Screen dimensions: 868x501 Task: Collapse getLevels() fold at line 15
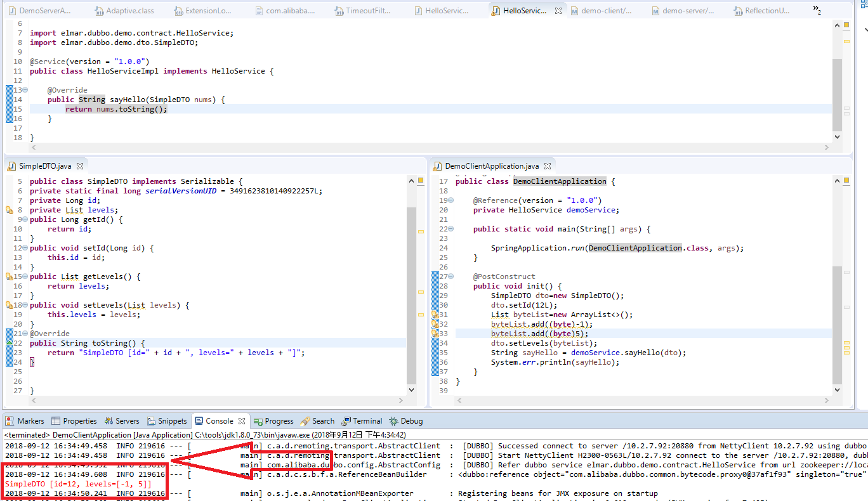25,277
